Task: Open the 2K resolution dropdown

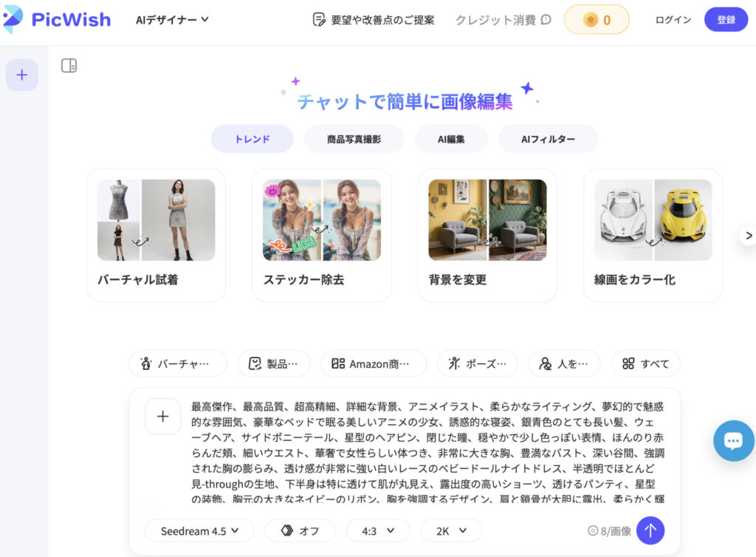Action: tap(451, 530)
